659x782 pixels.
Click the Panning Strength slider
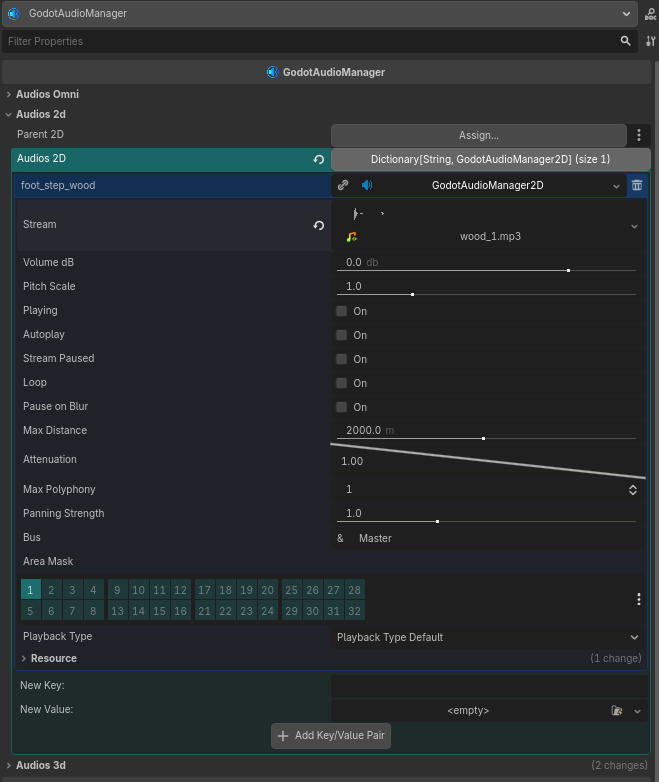click(486, 522)
